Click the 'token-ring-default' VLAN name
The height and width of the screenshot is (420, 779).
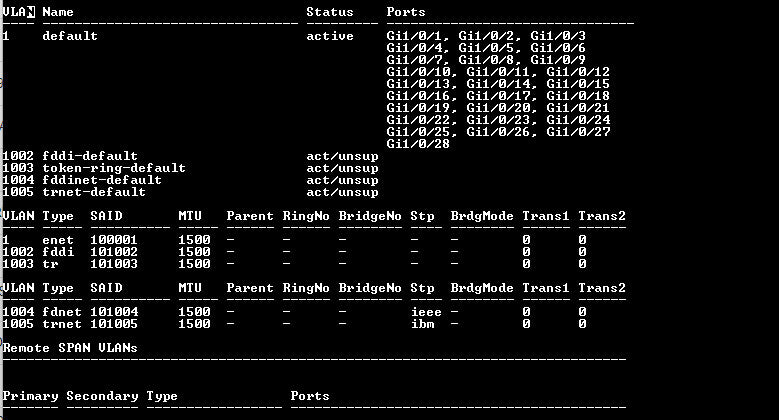click(114, 168)
